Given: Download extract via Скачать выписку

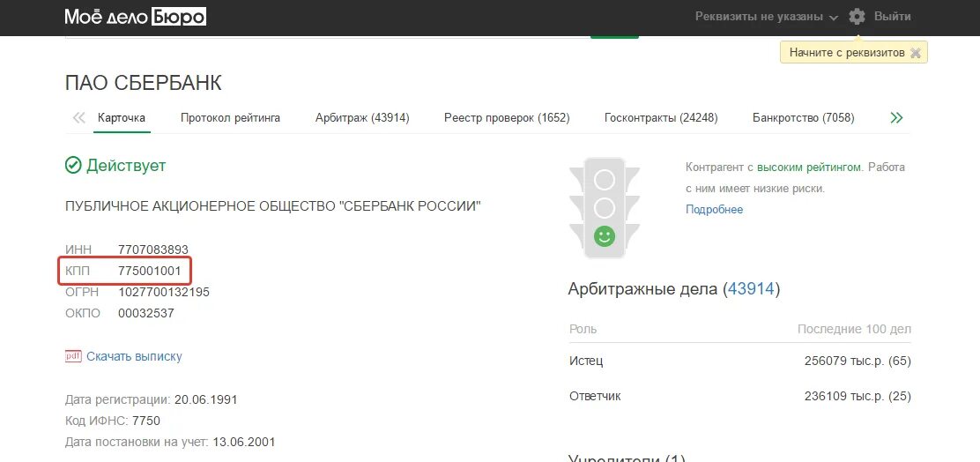Looking at the screenshot, I should tap(134, 356).
